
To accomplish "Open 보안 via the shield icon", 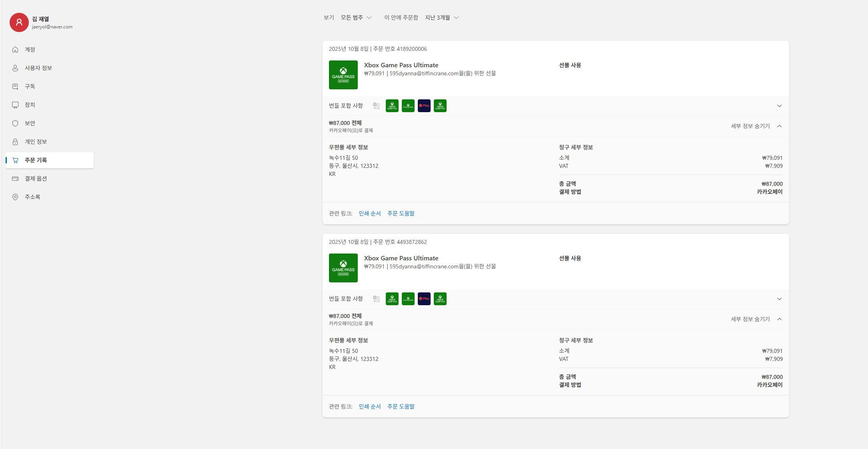I will click(15, 123).
